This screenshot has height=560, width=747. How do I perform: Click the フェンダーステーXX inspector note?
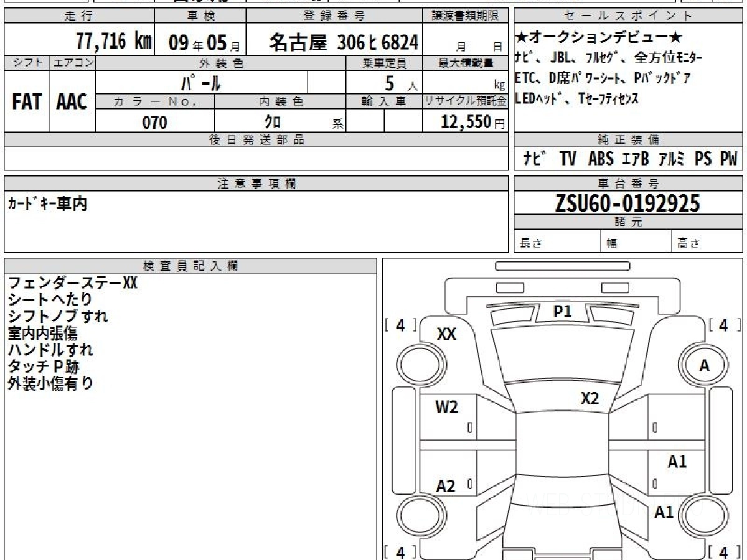pyautogui.click(x=72, y=283)
